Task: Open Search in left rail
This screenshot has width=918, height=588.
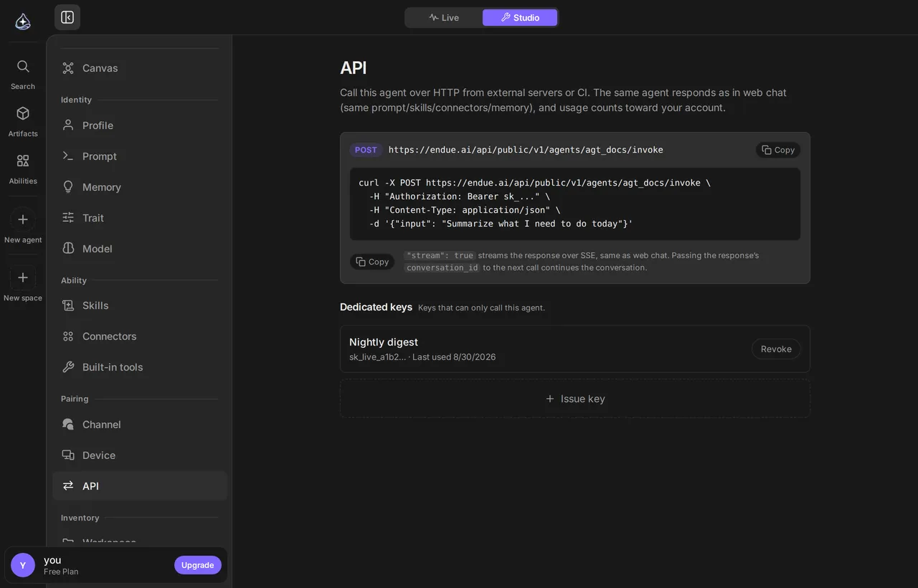Action: [23, 74]
